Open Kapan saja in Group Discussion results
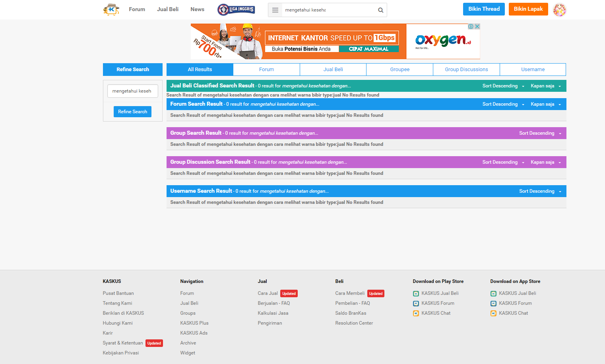605x364 pixels. [x=546, y=162]
